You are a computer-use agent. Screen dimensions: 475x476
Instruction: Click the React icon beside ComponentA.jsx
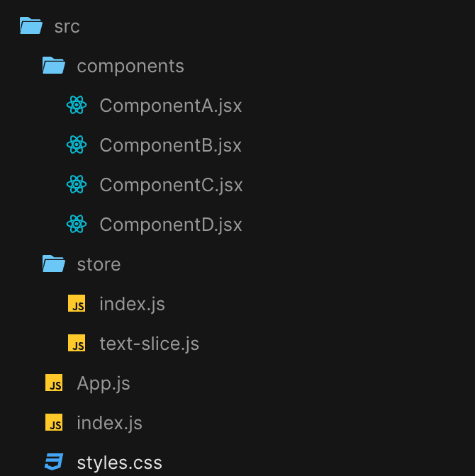pos(77,105)
